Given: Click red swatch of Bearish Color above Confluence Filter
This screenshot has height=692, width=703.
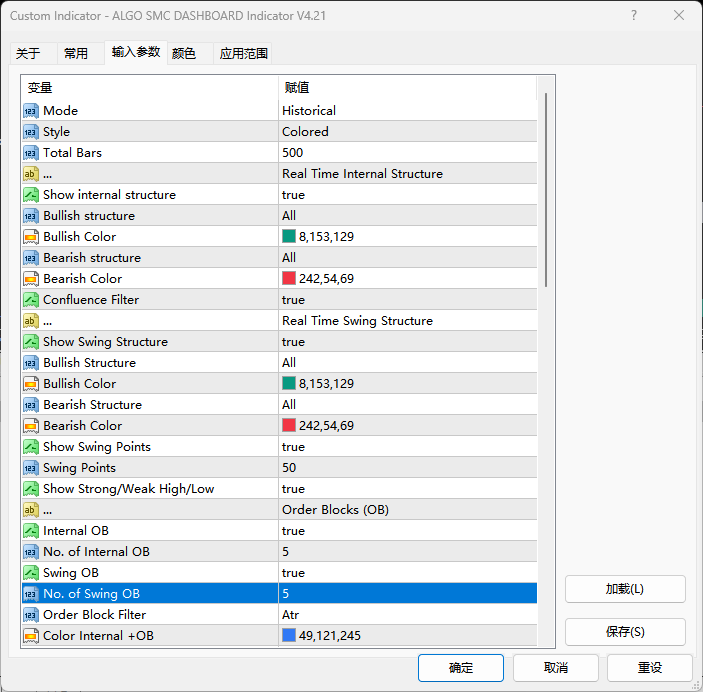Looking at the screenshot, I should pyautogui.click(x=289, y=279).
